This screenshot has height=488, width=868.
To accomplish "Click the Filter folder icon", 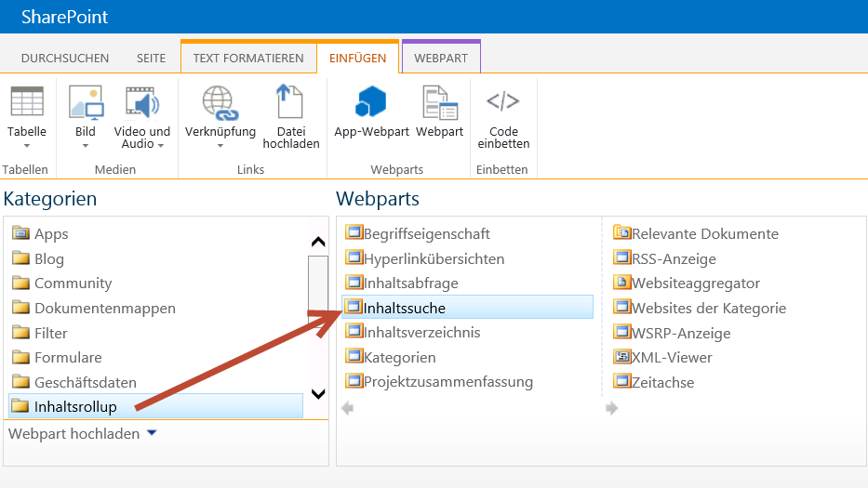I will [x=21, y=332].
